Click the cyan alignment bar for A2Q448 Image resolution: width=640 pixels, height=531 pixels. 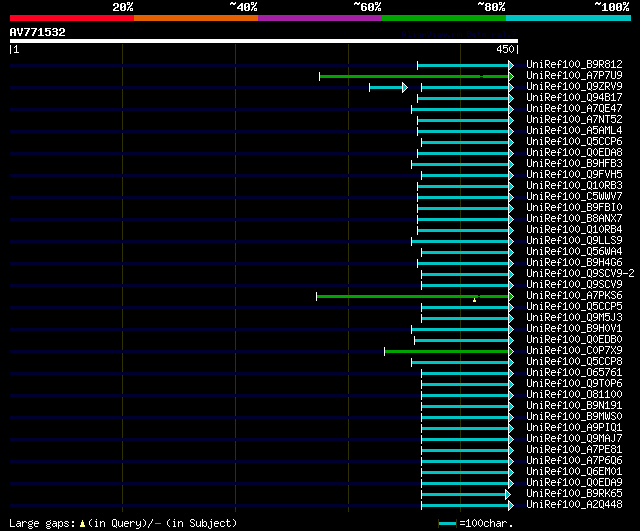pyautogui.click(x=465, y=506)
